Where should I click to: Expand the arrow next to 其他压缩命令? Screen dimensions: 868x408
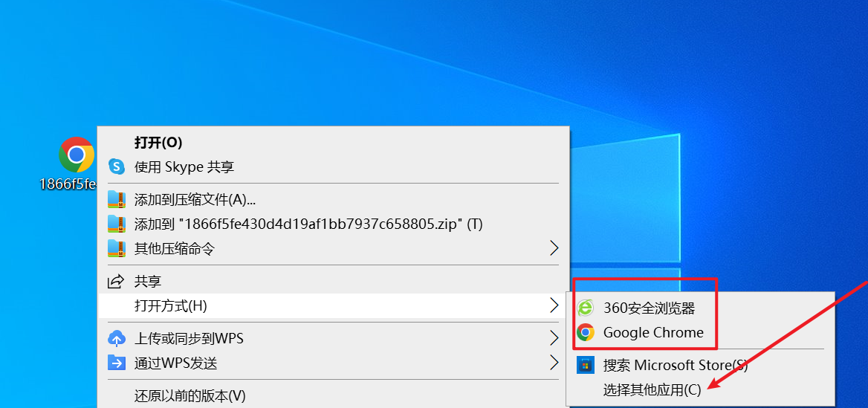coord(554,248)
